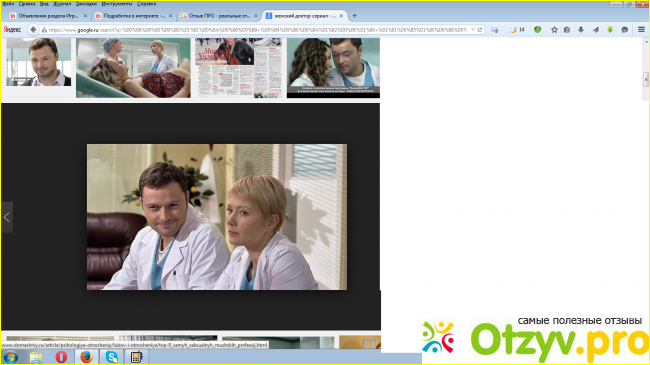The height and width of the screenshot is (365, 650).
Task: Show previous image with left chevron
Action: pyautogui.click(x=7, y=217)
